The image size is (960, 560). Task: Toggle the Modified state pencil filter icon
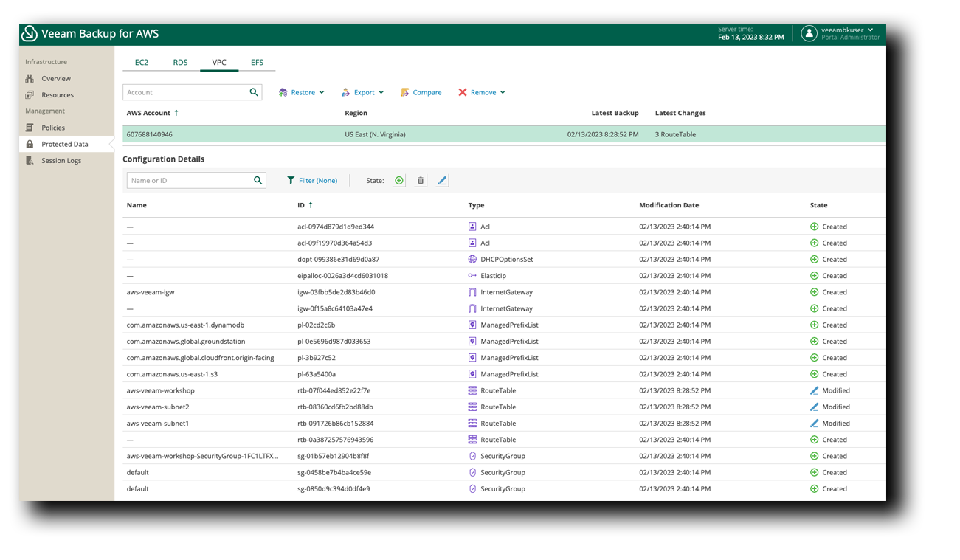coord(442,180)
